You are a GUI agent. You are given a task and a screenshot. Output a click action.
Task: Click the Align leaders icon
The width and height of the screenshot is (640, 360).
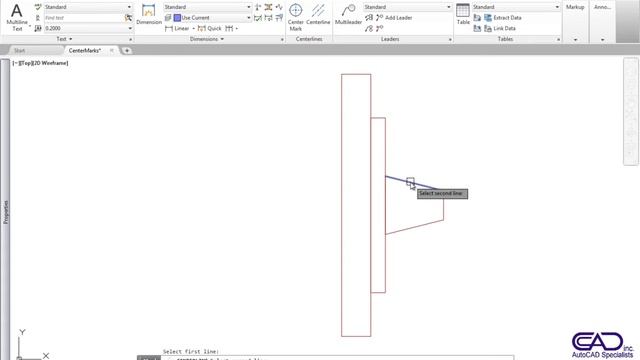(369, 18)
